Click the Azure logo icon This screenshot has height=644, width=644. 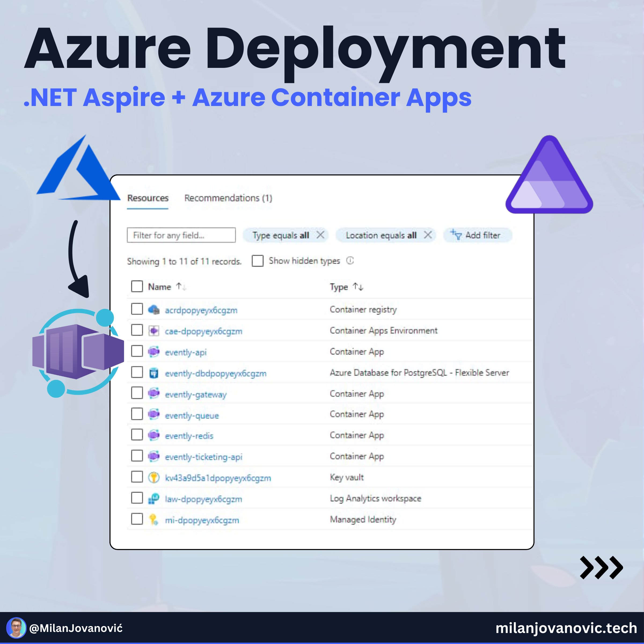(78, 167)
